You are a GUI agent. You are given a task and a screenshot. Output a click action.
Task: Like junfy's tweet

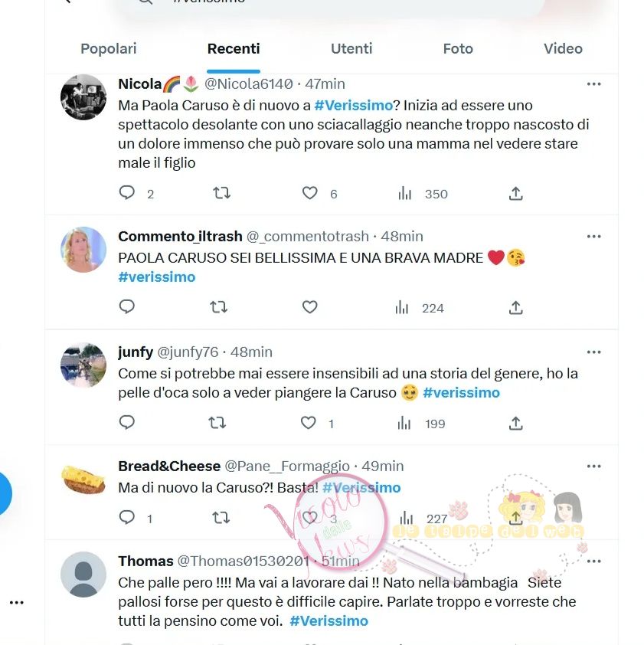pyautogui.click(x=309, y=422)
